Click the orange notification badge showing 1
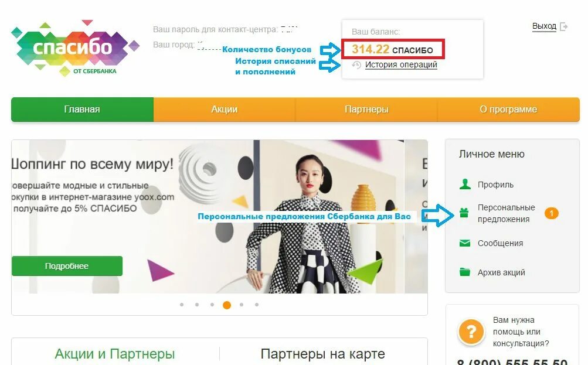 click(x=551, y=213)
